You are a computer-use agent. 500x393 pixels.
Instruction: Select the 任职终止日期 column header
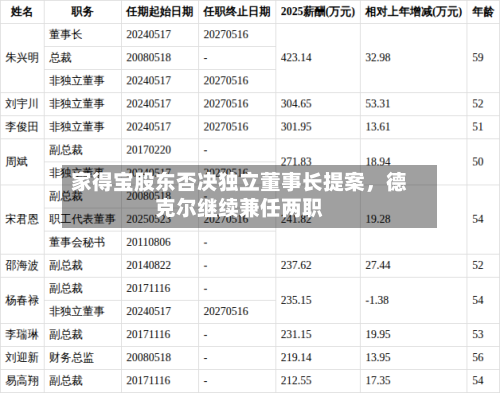(237, 12)
